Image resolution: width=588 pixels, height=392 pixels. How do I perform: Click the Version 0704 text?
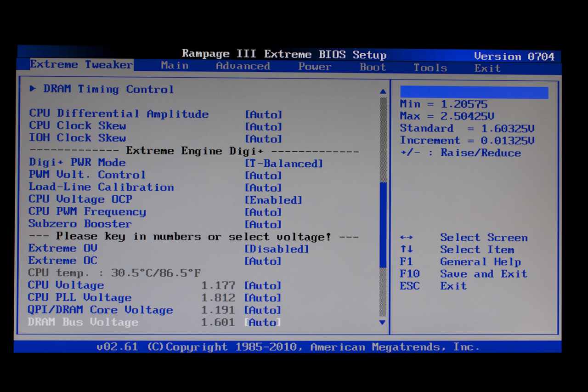coord(514,56)
